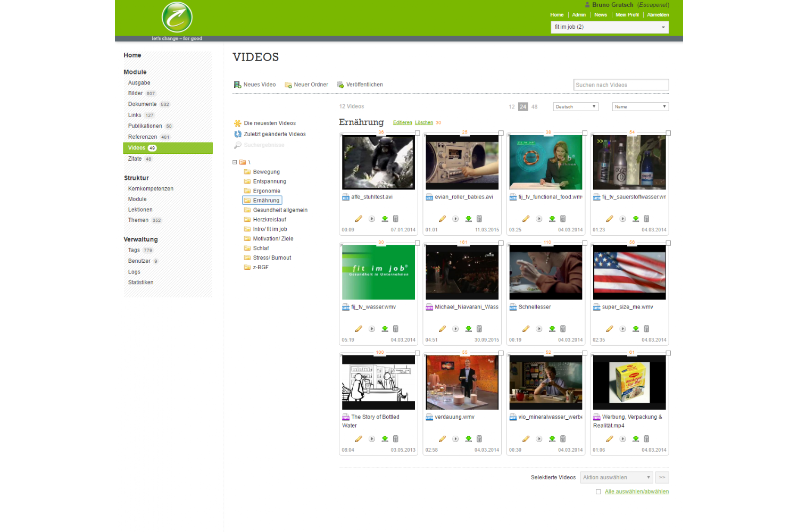Toggle the Alle auswählen/abwählen checkbox

pyautogui.click(x=598, y=492)
